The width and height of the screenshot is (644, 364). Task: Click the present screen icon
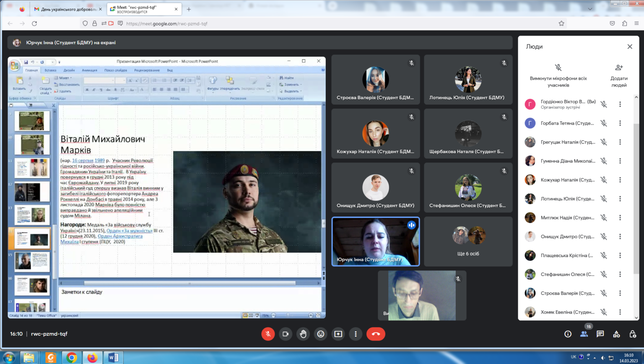338,334
